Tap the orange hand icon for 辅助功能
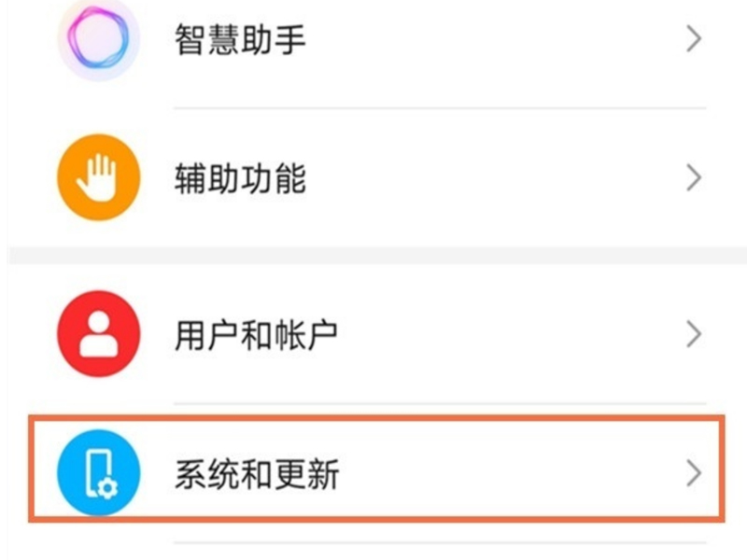This screenshot has height=560, width=747. pyautogui.click(x=99, y=177)
